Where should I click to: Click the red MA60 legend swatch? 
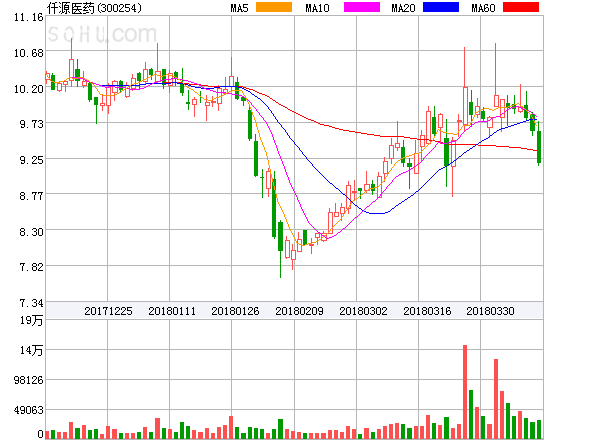(521, 7)
